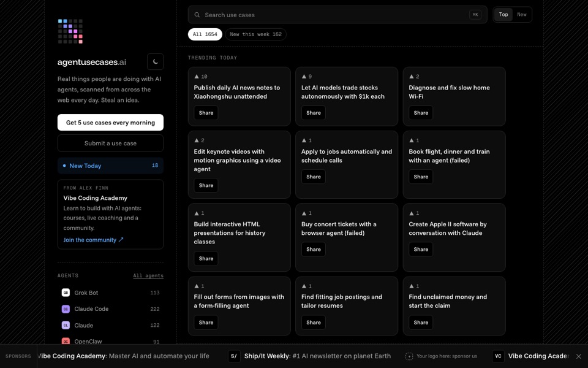
Task: Share Find fitting job postings card
Action: point(314,322)
